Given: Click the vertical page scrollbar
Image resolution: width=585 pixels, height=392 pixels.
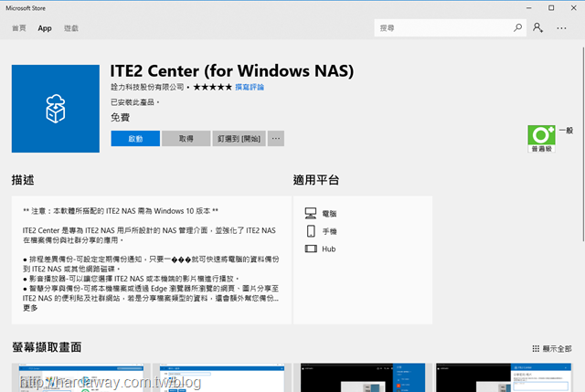Looking at the screenshot, I should pyautogui.click(x=583, y=144).
